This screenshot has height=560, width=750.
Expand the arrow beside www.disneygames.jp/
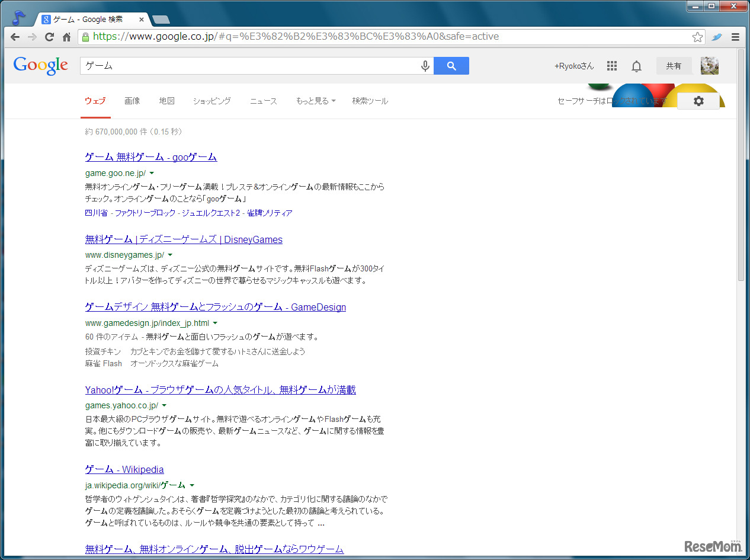(x=170, y=255)
